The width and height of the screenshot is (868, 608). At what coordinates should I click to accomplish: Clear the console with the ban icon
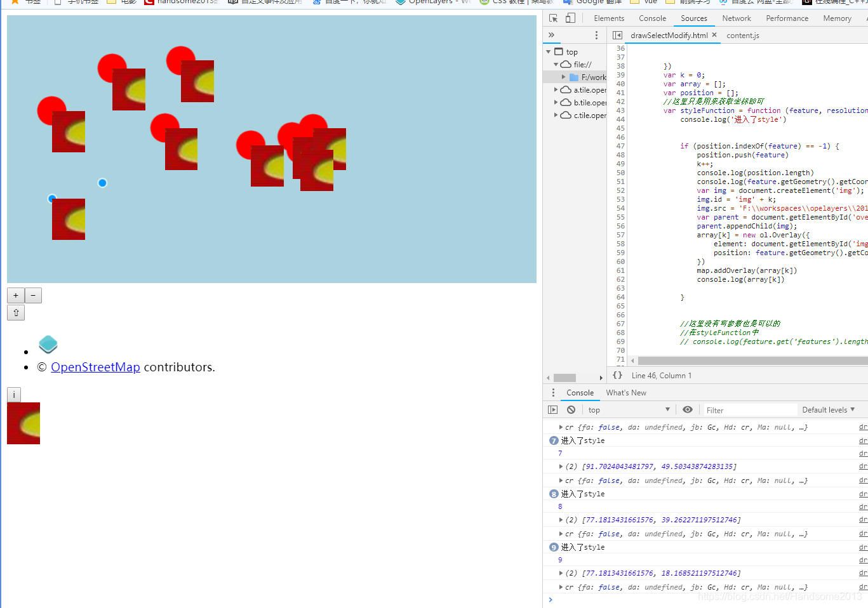click(571, 410)
